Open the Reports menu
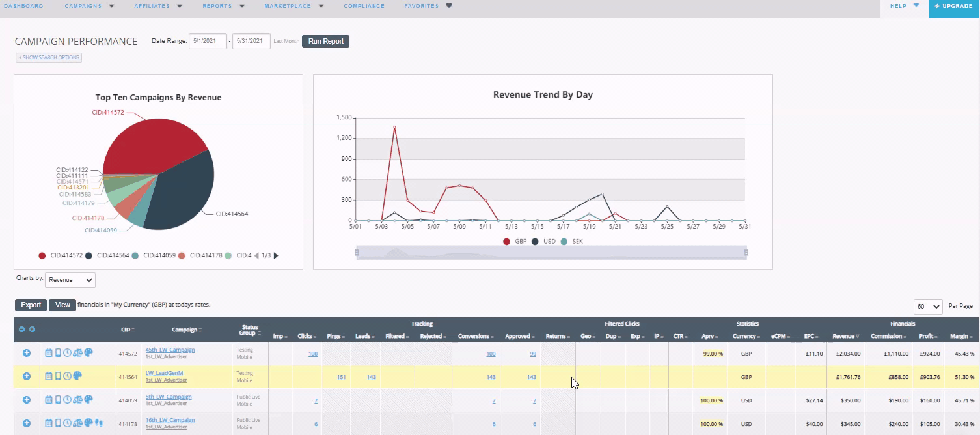The height and width of the screenshot is (435, 980). 224,6
